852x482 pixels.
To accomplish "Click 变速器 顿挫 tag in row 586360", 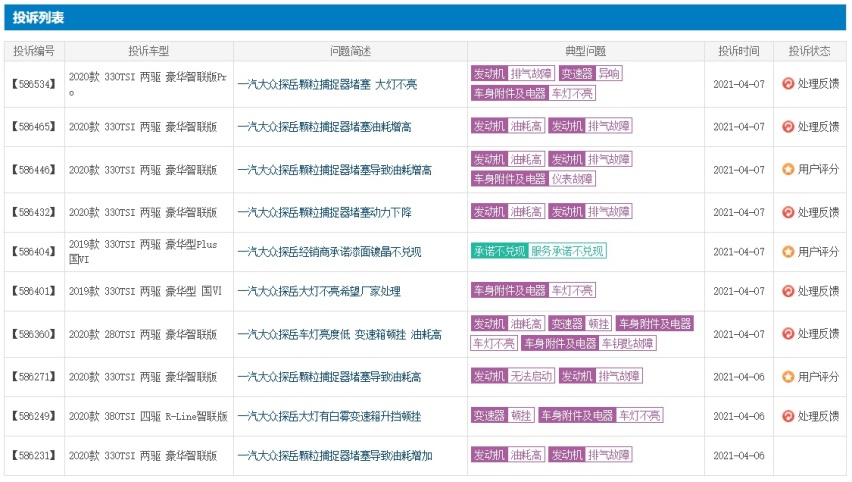I will (580, 324).
